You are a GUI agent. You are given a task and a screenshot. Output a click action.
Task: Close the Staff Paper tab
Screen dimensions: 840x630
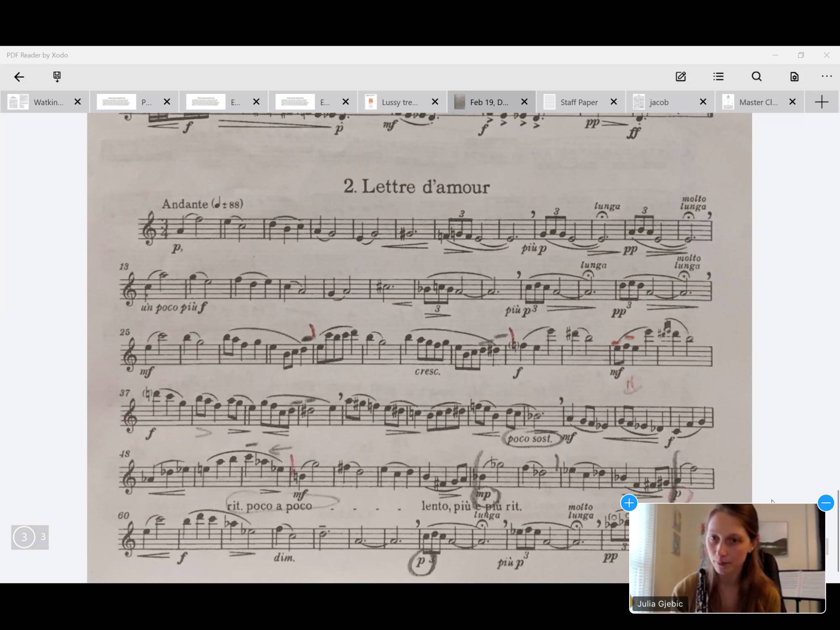[614, 102]
